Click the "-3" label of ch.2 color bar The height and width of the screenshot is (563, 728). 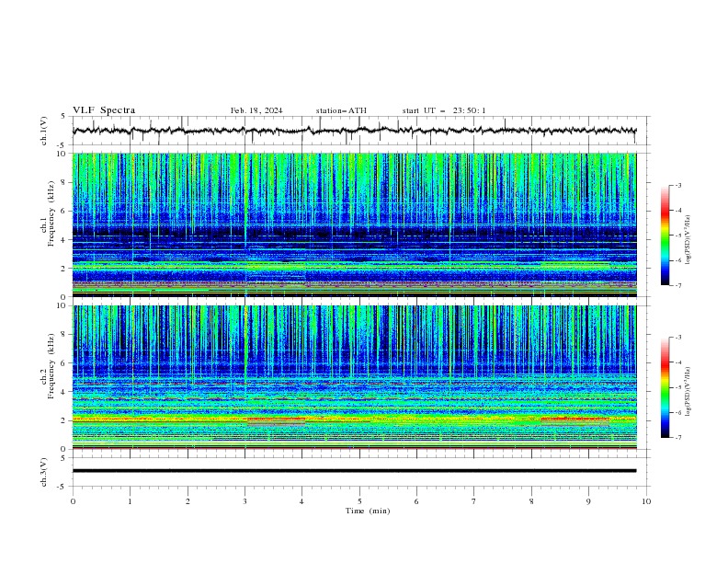tap(678, 338)
